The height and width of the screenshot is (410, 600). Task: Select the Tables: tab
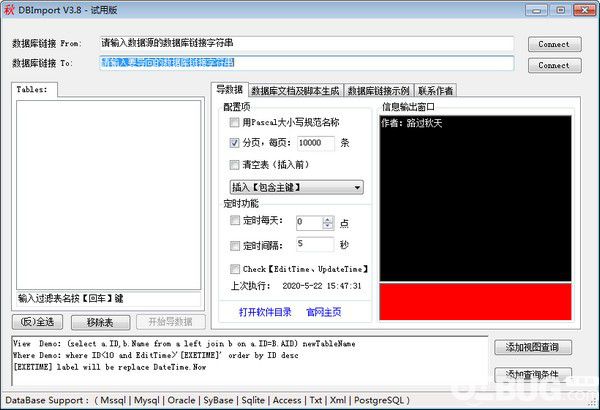point(34,90)
